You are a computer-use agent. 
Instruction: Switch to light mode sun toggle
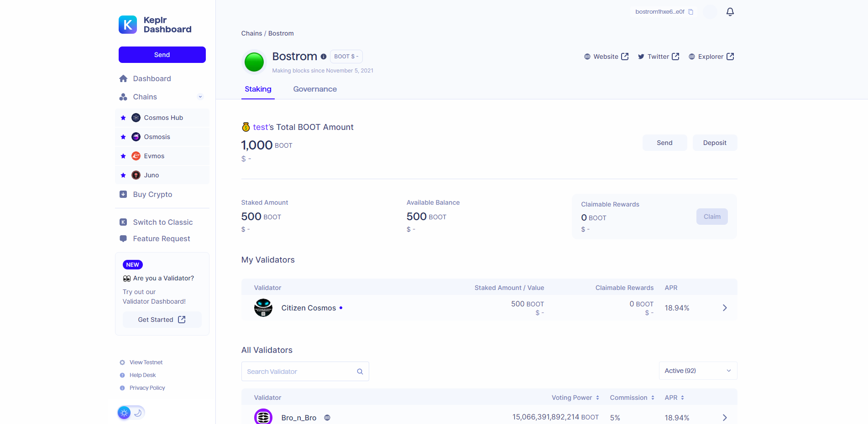[x=124, y=413]
